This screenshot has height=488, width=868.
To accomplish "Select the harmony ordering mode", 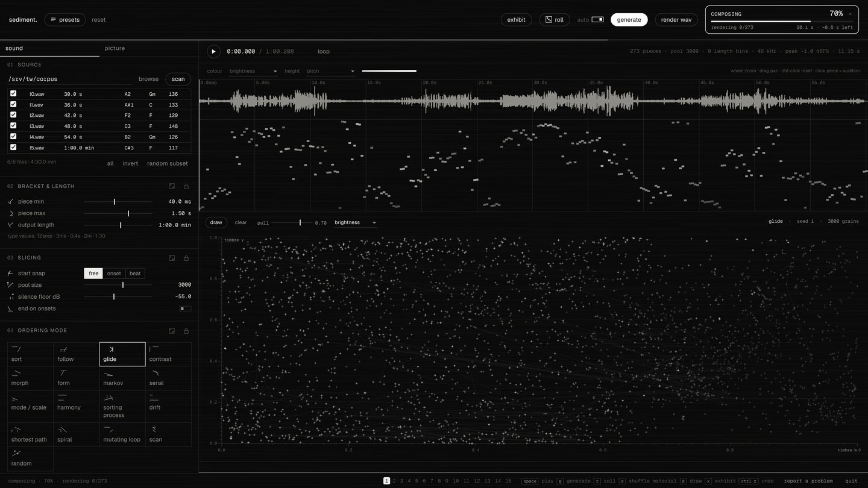I will tap(77, 407).
